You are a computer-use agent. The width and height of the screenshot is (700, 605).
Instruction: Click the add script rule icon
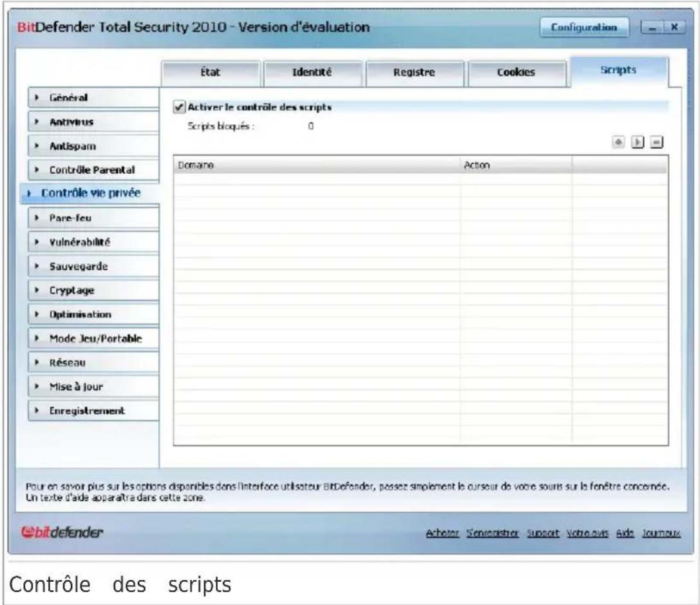coord(618,142)
